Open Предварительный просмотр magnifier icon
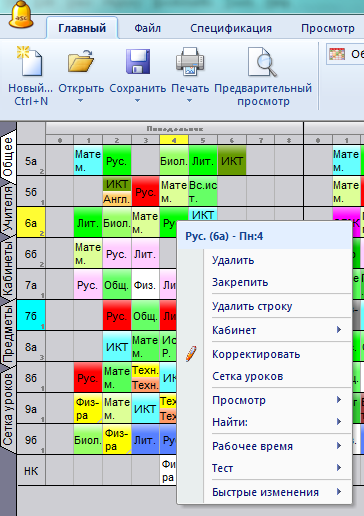Viewport: 364px width, 516px height. [262, 62]
